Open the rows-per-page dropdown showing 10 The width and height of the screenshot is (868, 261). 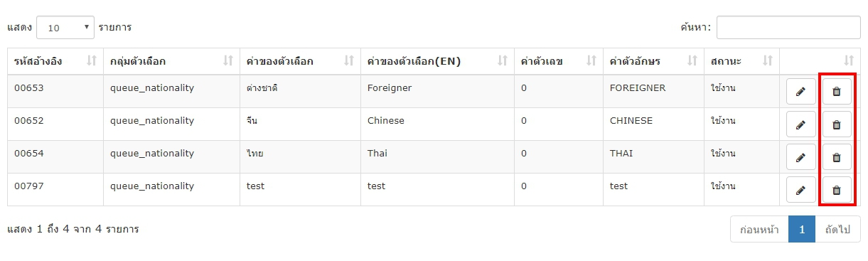pos(65,28)
